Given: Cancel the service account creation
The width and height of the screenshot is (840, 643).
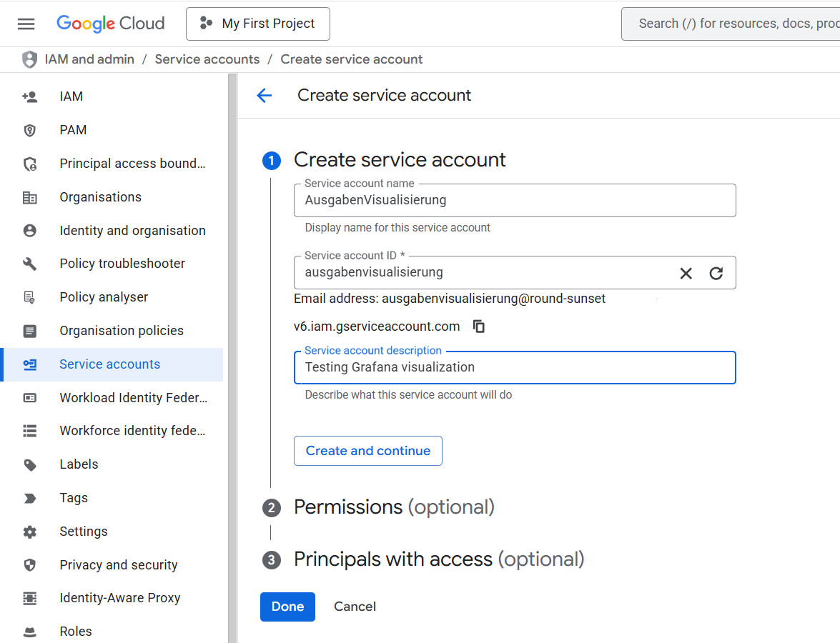Looking at the screenshot, I should pos(355,607).
